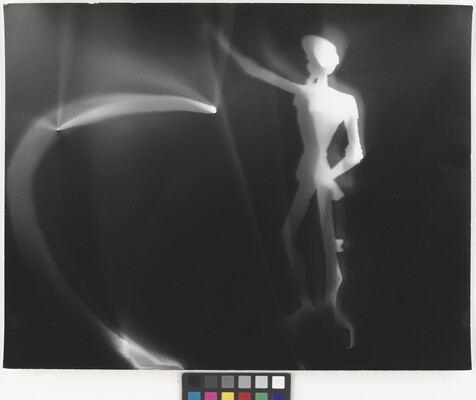This screenshot has width=476, height=400.
Task: Pick the green patch on the color chart
Action: tap(261, 396)
